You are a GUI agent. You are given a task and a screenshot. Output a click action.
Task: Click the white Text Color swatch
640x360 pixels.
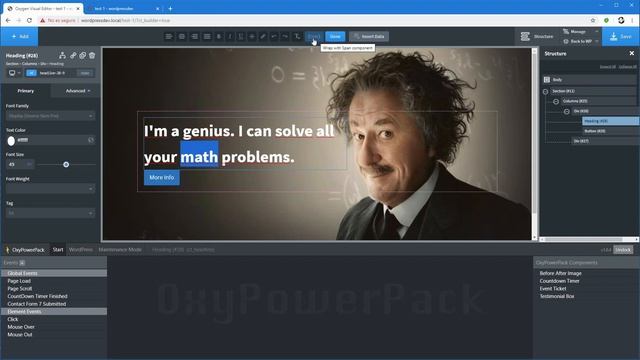[11, 140]
